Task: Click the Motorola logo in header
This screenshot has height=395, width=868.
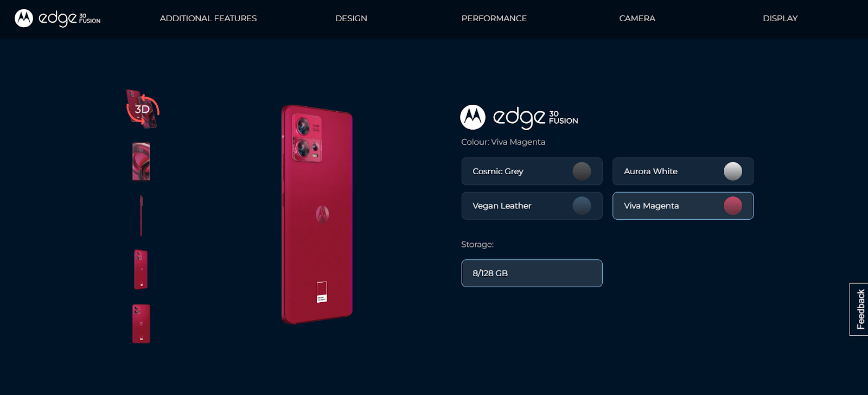Action: (x=24, y=18)
